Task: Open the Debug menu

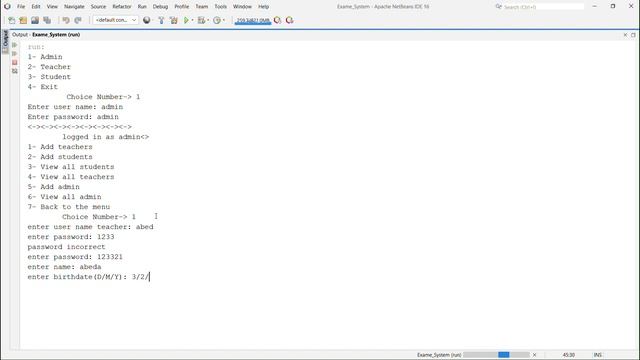Action: click(160, 7)
